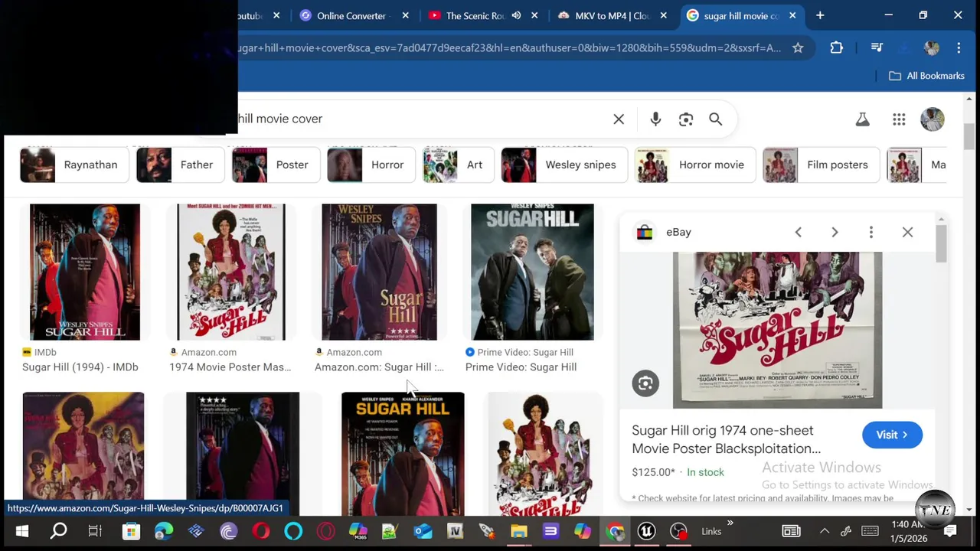Expand the Links toolbar chevron
This screenshot has height=551, width=980.
coord(730,523)
